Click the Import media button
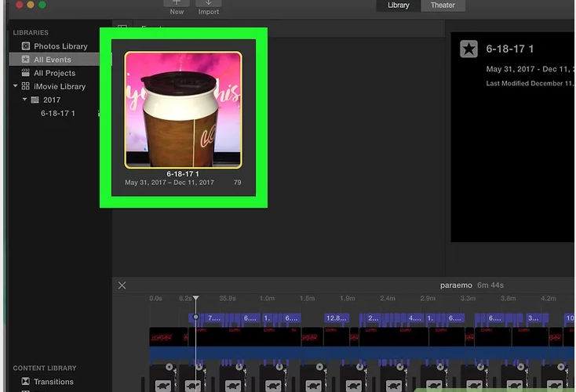Screen dimensions: 576x392 tap(208, 7)
